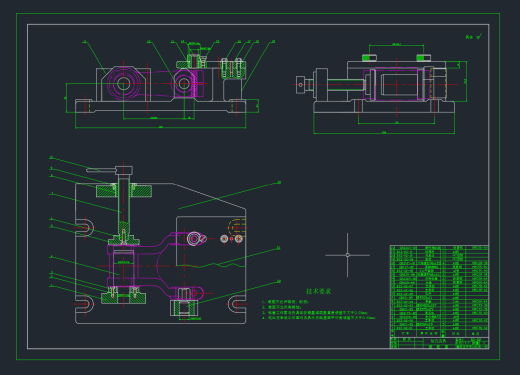Click the Ra surface roughness symbol

coord(474,37)
